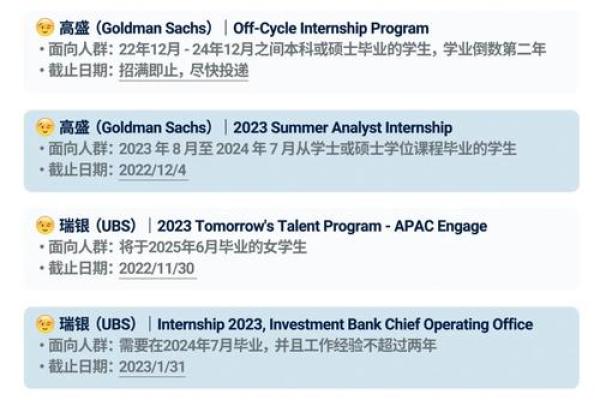This screenshot has height=400, width=600.
Task: Click the emoji beside Goldman Sachs Off-Cycle Internship
Action: tap(45, 28)
